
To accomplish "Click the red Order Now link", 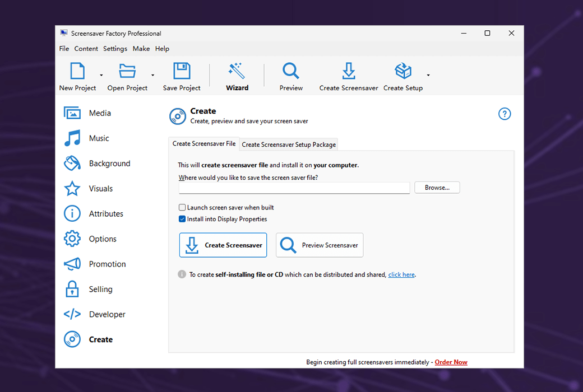I will pos(451,362).
